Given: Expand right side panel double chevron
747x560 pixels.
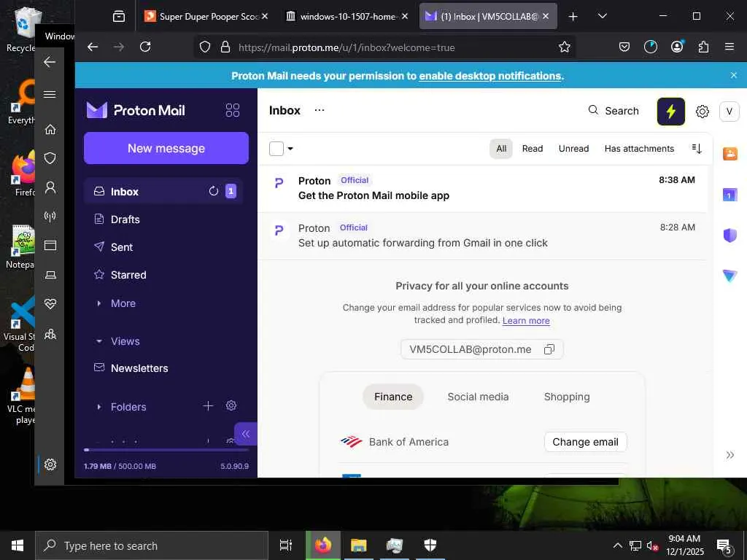Looking at the screenshot, I should 729,455.
